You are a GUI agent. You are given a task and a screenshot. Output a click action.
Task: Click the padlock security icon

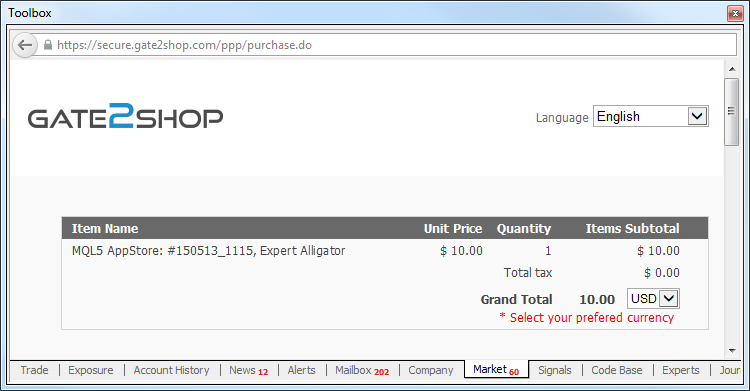point(47,45)
